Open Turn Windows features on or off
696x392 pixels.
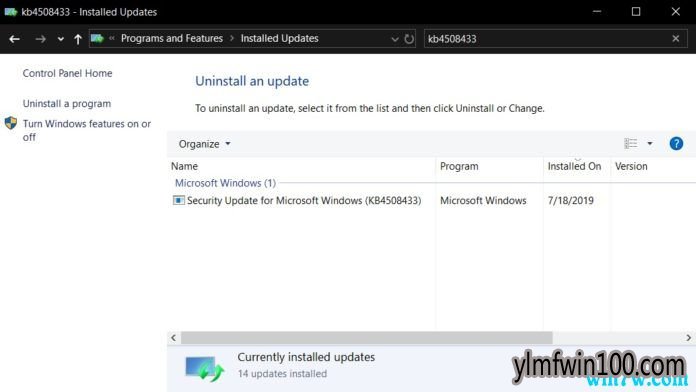coord(87,130)
